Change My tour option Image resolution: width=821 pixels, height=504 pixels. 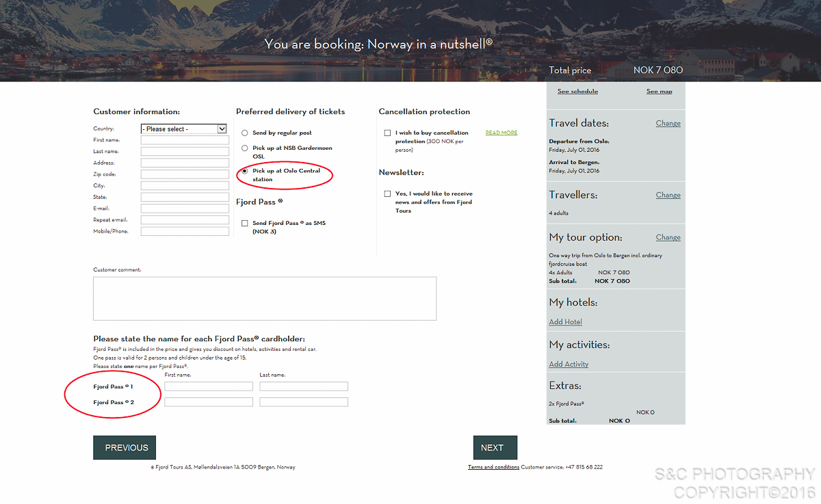click(668, 238)
